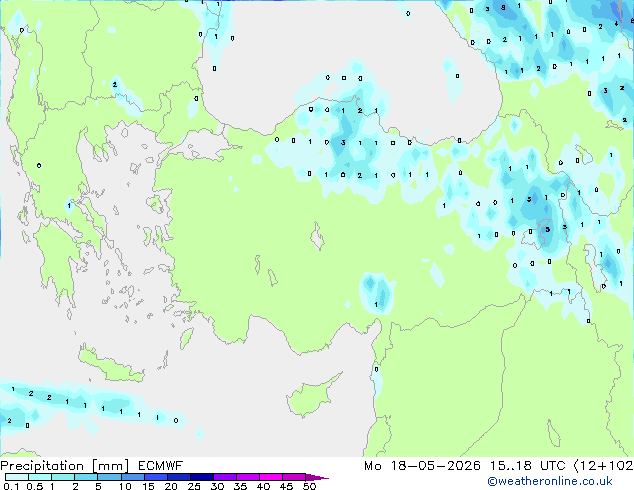Click the Lake Tuz outline in central Turkey
Viewport: 634px width, 490px height.
[x=317, y=236]
